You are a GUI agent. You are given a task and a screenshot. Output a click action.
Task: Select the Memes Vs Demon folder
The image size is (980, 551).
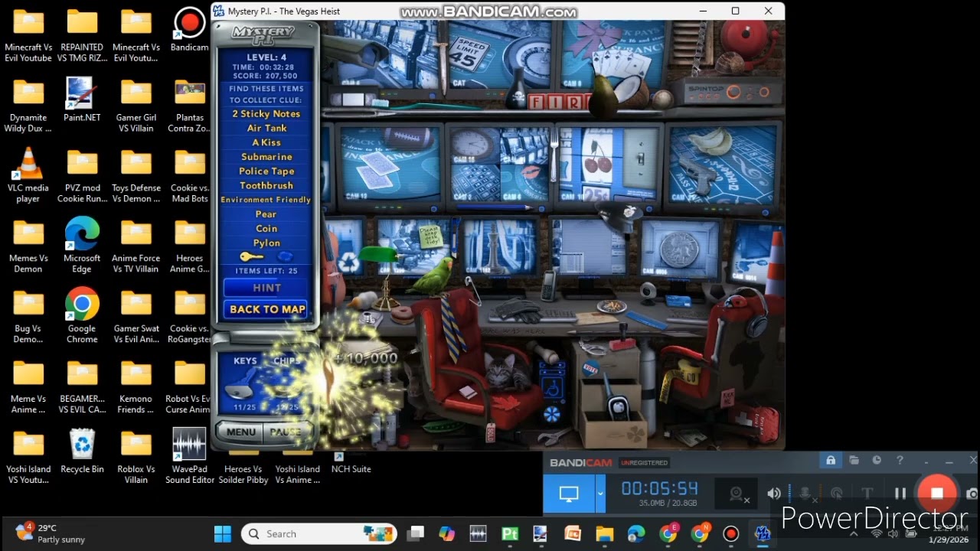28,245
